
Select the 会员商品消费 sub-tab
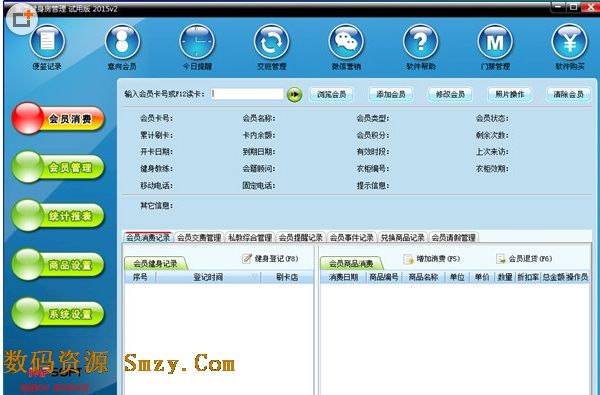pos(351,263)
